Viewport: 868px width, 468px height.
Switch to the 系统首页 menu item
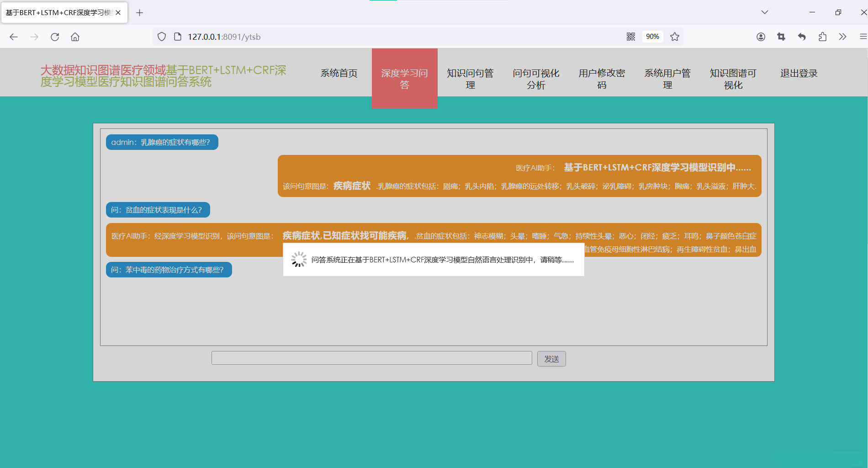339,73
